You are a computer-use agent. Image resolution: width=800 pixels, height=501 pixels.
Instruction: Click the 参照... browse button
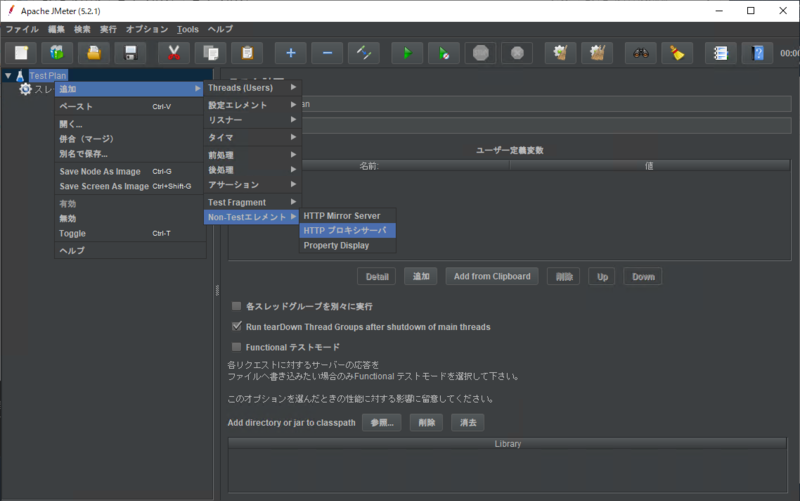click(x=382, y=422)
